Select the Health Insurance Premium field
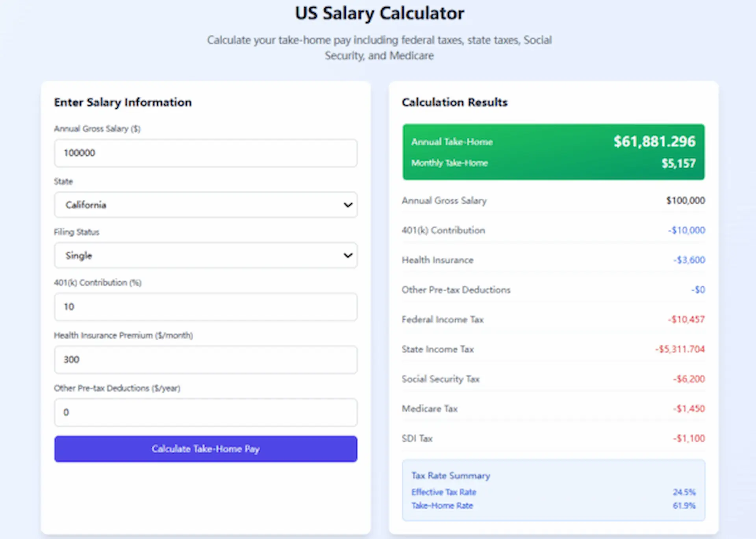The height and width of the screenshot is (539, 756). click(x=206, y=360)
